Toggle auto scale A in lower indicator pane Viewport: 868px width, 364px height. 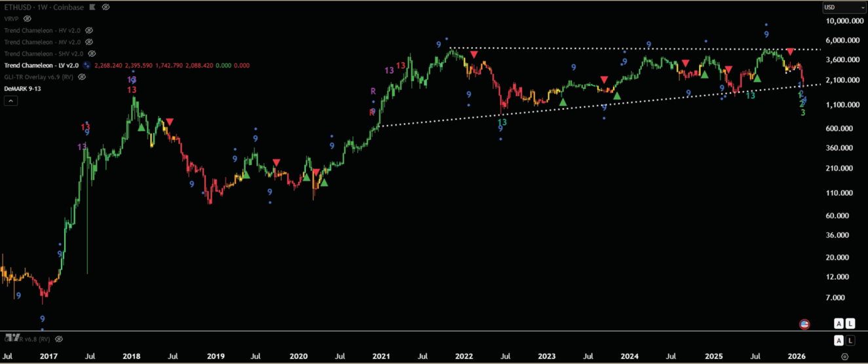click(x=838, y=340)
